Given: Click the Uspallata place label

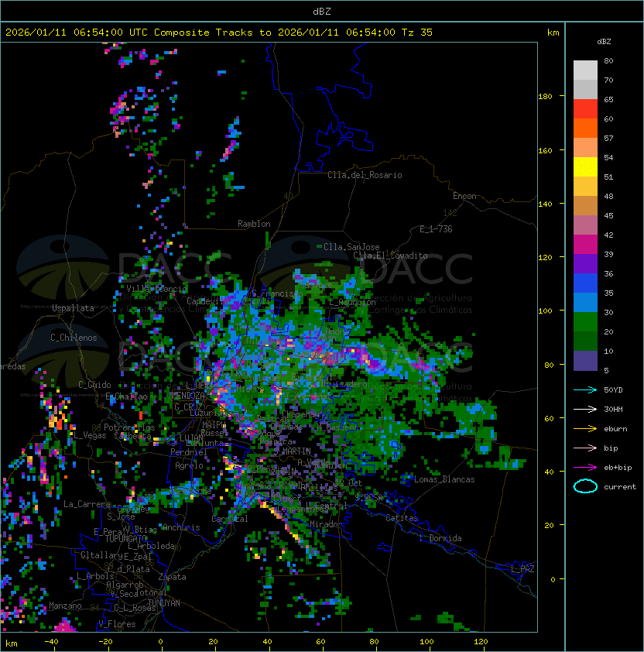Looking at the screenshot, I should [73, 308].
